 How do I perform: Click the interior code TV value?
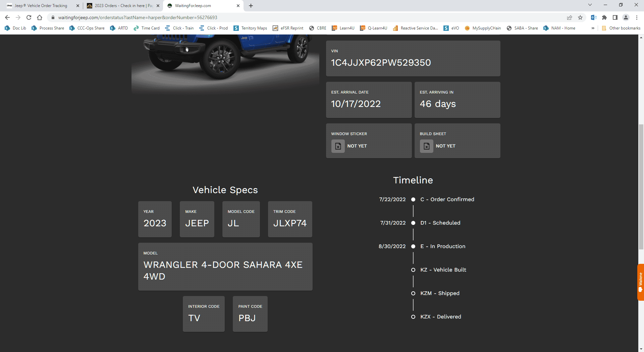194,318
